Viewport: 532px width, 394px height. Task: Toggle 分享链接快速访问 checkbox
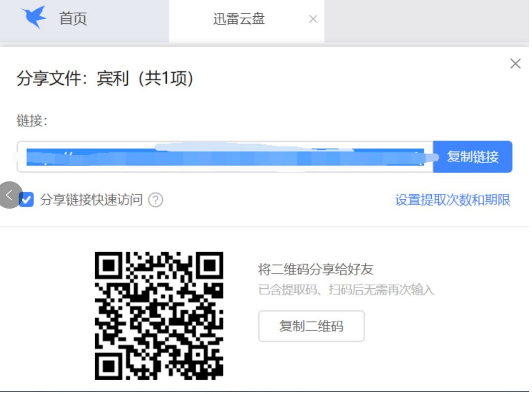coord(26,199)
